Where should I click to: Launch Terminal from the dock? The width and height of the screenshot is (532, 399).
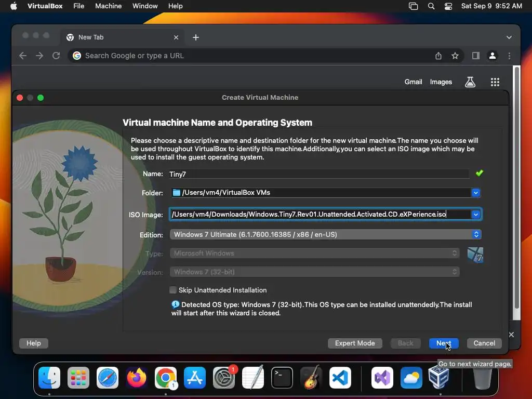point(282,378)
